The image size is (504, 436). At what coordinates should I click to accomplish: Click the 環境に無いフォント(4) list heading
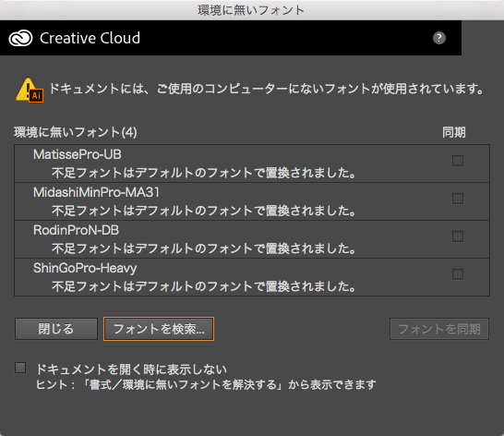pyautogui.click(x=76, y=132)
